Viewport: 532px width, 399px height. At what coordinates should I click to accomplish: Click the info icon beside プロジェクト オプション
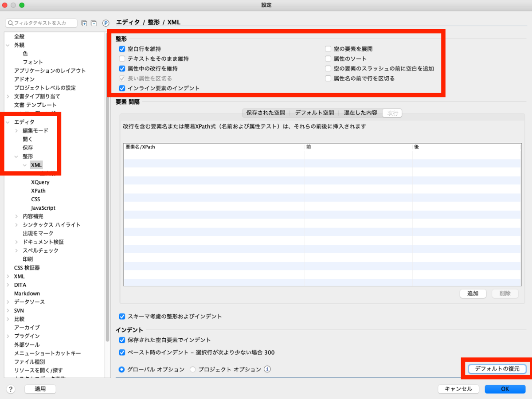click(x=267, y=369)
